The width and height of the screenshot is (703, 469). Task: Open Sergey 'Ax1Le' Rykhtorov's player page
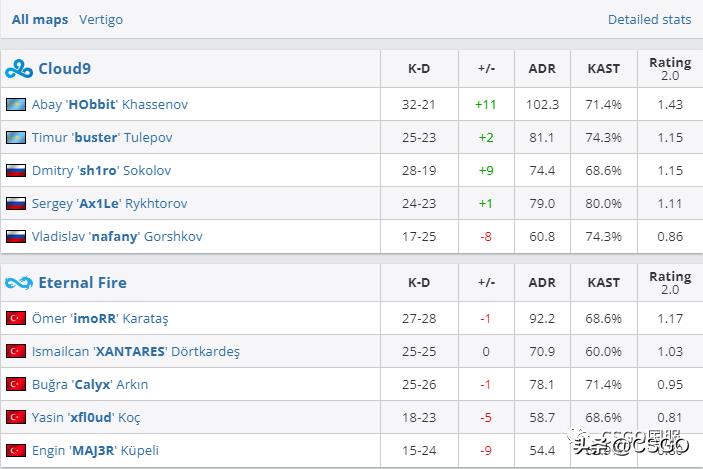pyautogui.click(x=109, y=204)
